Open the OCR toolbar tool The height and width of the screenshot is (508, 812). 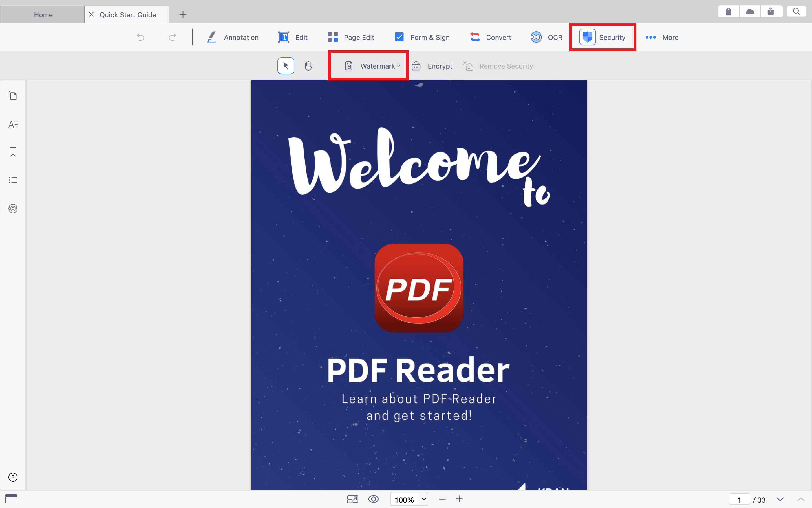click(x=546, y=37)
